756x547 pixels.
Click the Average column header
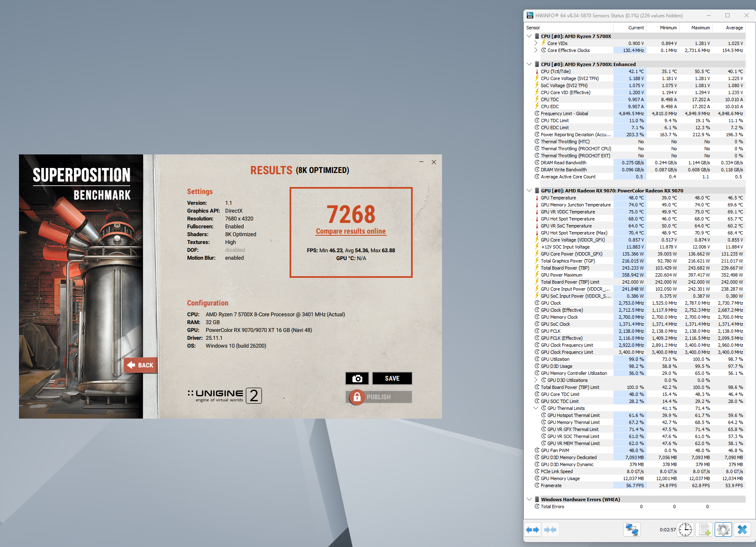click(x=729, y=28)
